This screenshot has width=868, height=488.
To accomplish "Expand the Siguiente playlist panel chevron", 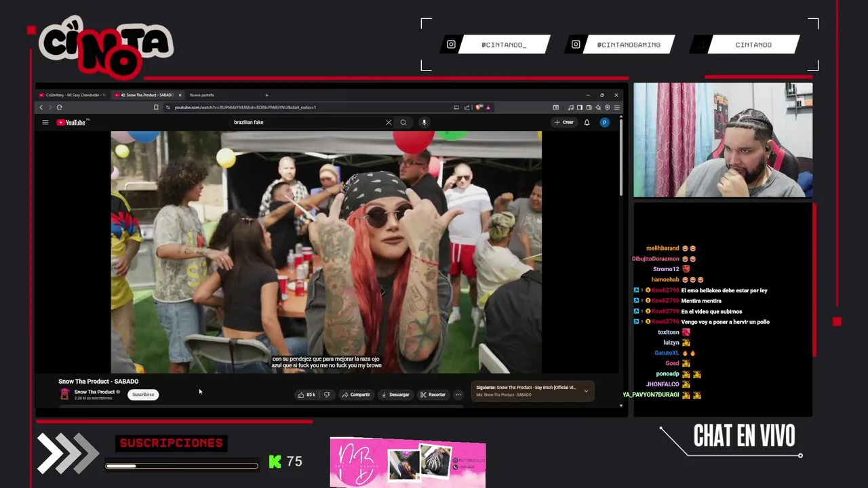I will [586, 391].
